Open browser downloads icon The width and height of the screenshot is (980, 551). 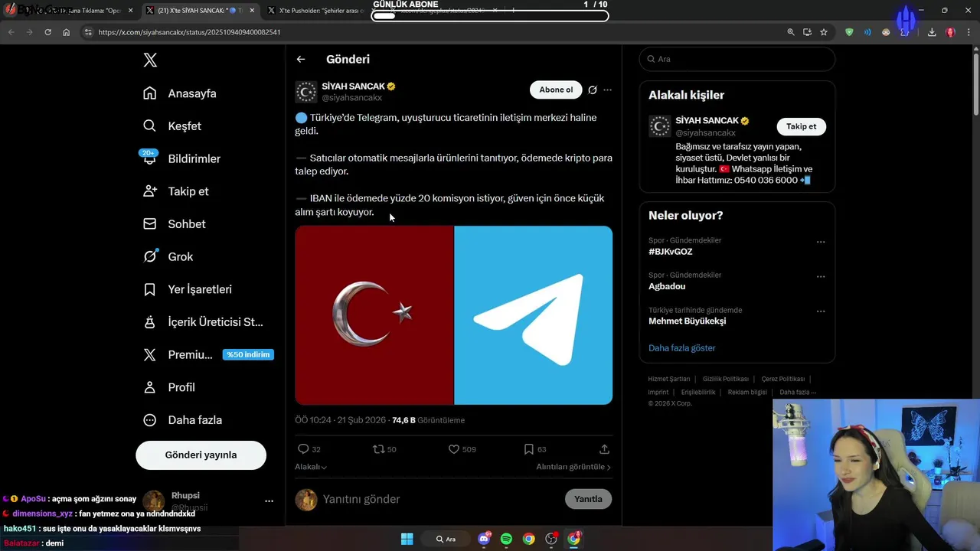[x=932, y=32]
